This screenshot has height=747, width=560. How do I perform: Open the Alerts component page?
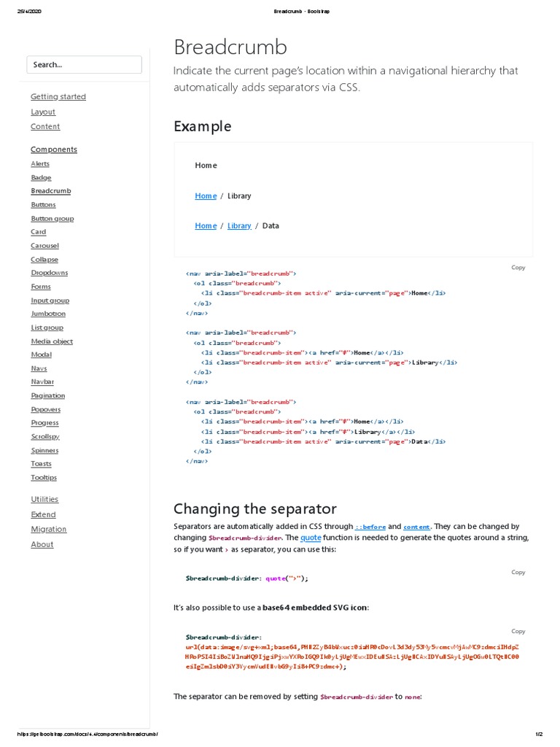coord(40,164)
